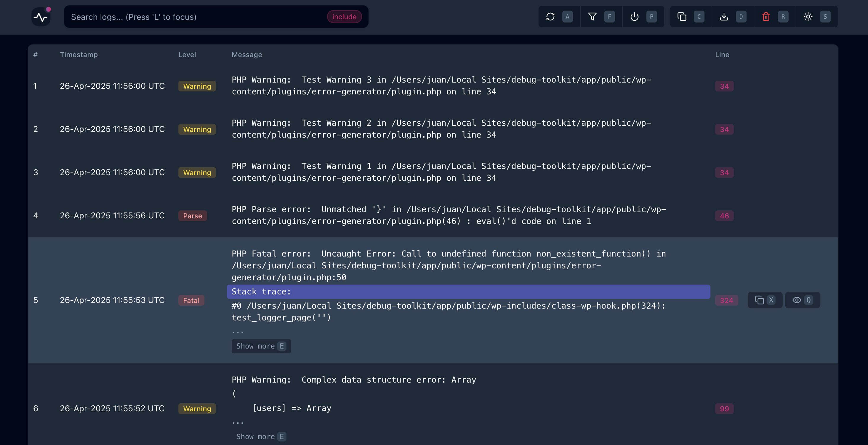This screenshot has width=868, height=445.
Task: Download logs with the download icon
Action: pyautogui.click(x=724, y=17)
